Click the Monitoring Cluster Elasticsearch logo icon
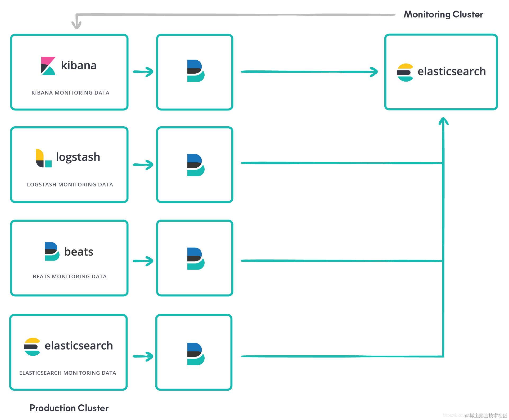This screenshot has width=509, height=420. click(x=405, y=72)
